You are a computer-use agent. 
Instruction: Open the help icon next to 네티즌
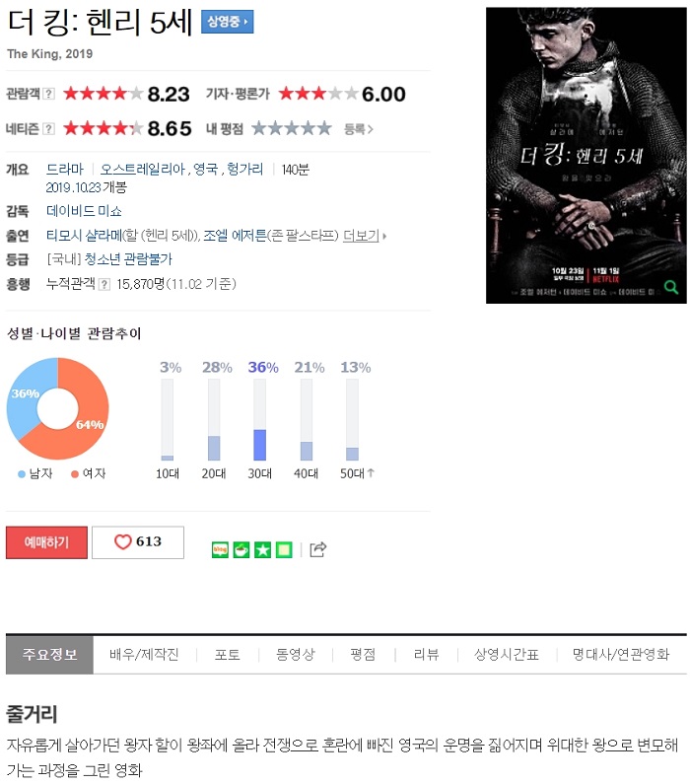(48, 128)
